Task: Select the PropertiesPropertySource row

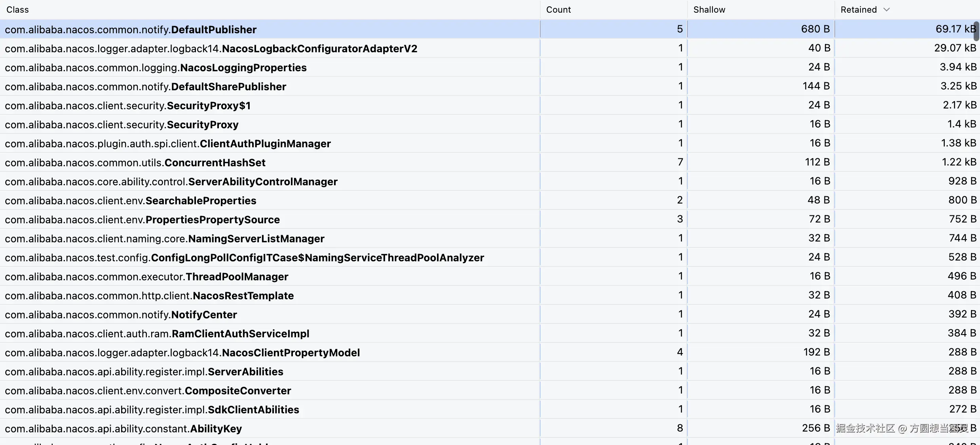Action: click(x=490, y=219)
